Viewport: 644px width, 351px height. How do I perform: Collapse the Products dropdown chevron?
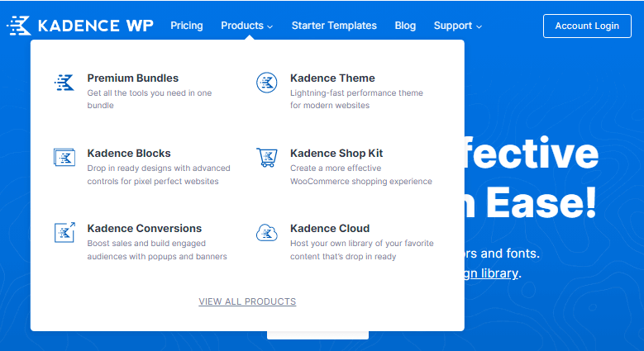[x=270, y=26]
